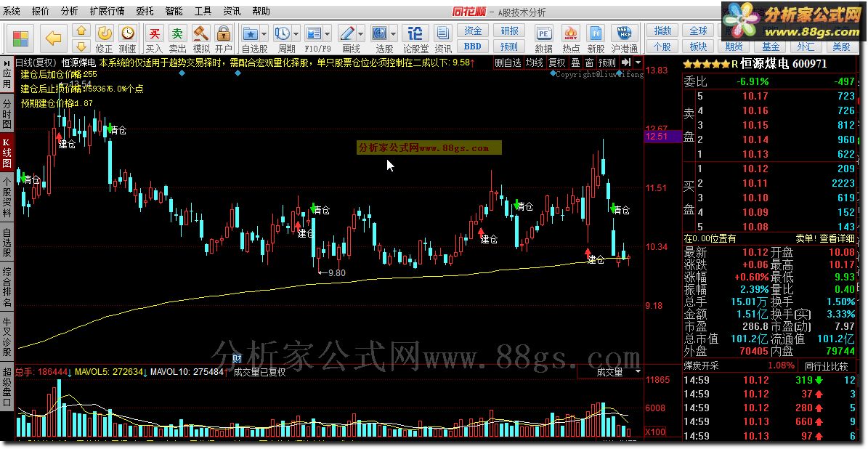Screen dimensions: 868x449
Task: Click the five-star rating of 恒源煤电
Action: coord(707,64)
